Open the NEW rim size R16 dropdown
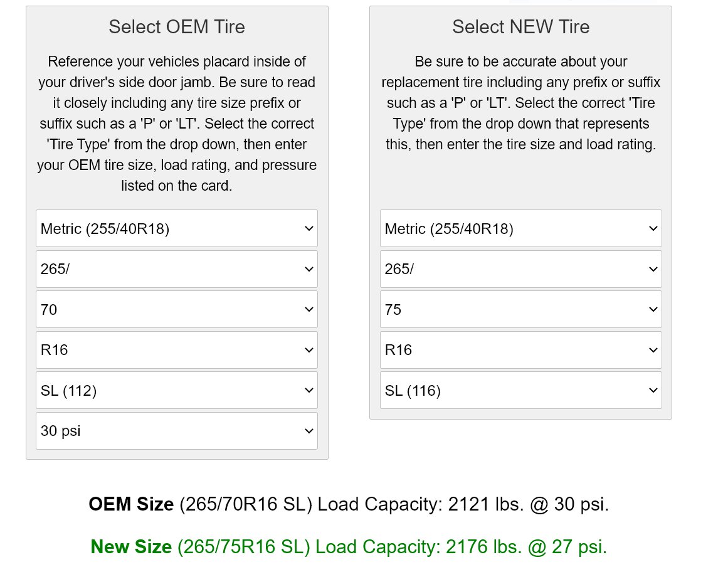728x572 pixels. tap(521, 350)
